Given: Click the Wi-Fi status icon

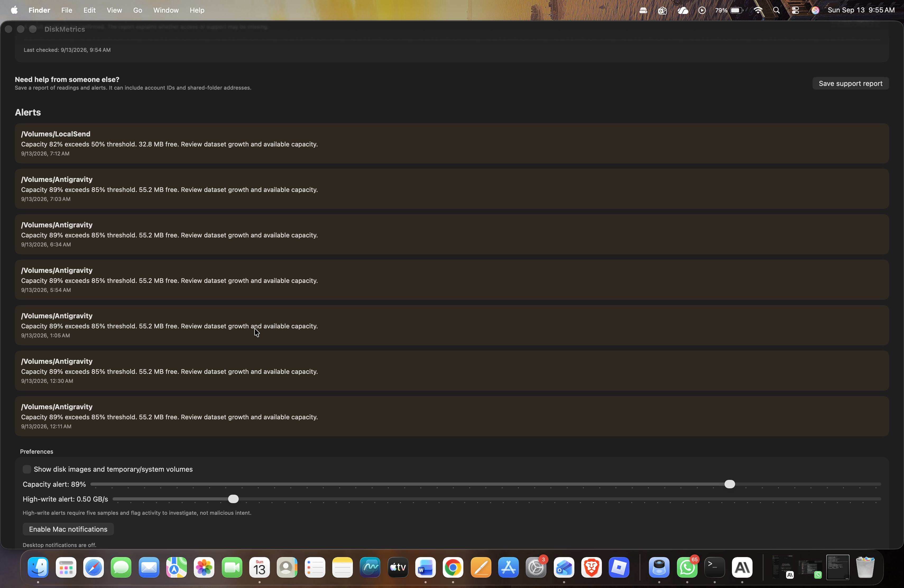Looking at the screenshot, I should tap(758, 10).
